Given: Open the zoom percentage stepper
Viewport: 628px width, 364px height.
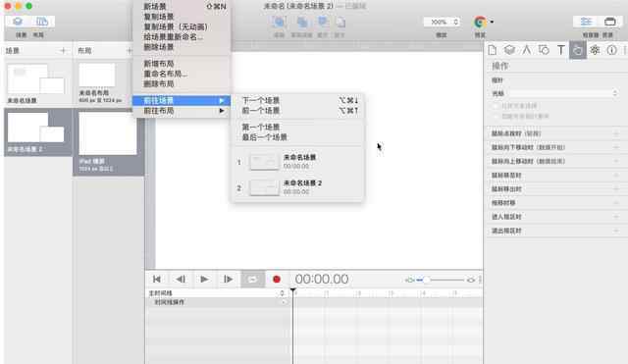Looking at the screenshot, I should [455, 22].
